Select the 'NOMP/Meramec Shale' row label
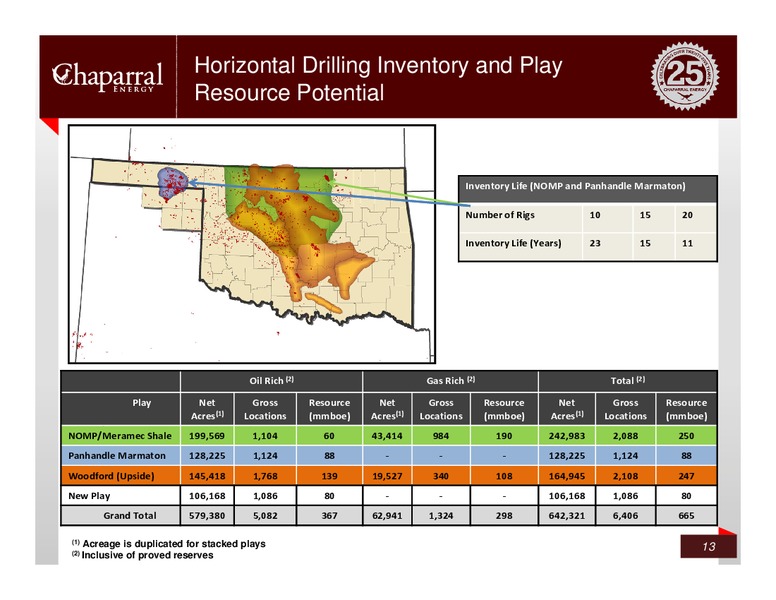This screenshot has height=600, width=776. [120, 436]
